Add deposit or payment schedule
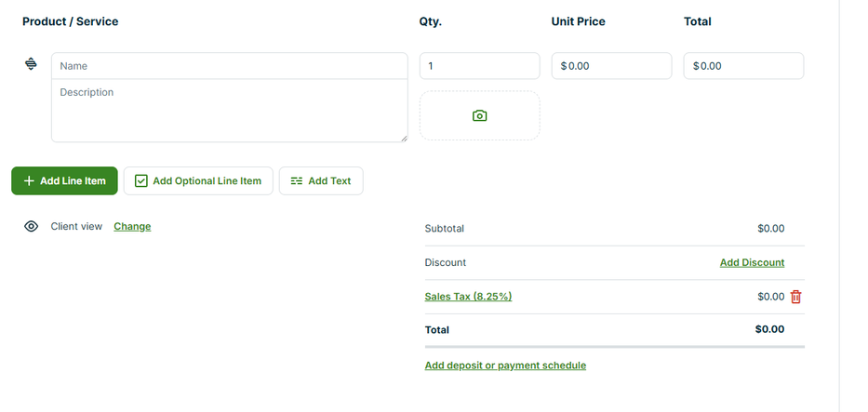The width and height of the screenshot is (868, 412). pos(505,365)
